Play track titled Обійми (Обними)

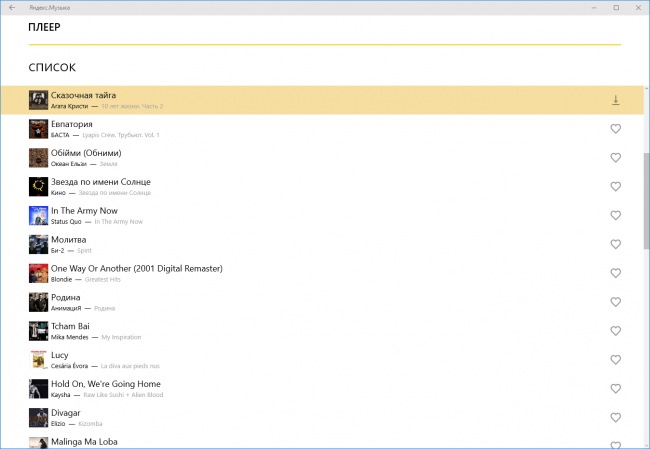click(86, 153)
